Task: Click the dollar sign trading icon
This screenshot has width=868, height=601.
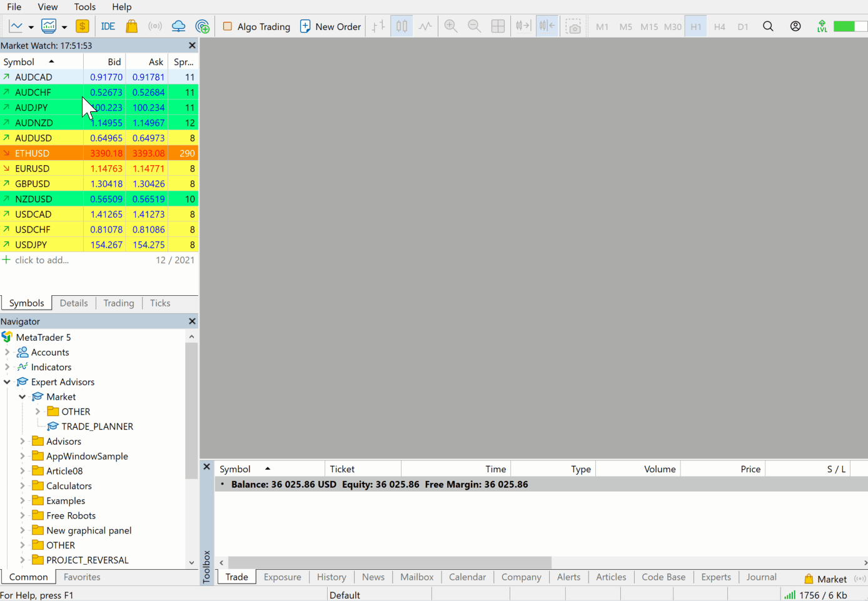Action: (82, 26)
